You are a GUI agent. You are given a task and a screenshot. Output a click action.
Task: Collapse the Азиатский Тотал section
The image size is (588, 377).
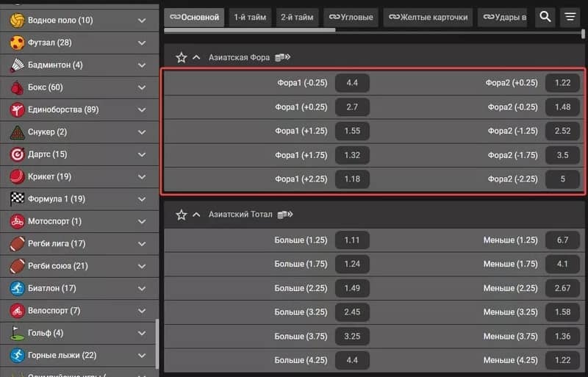coord(196,215)
